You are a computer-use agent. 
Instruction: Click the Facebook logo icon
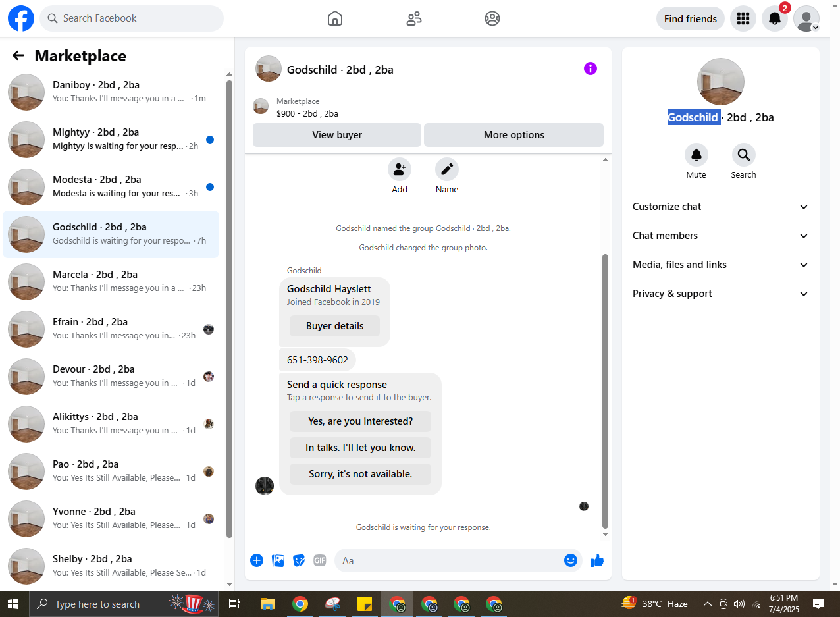[x=21, y=18]
